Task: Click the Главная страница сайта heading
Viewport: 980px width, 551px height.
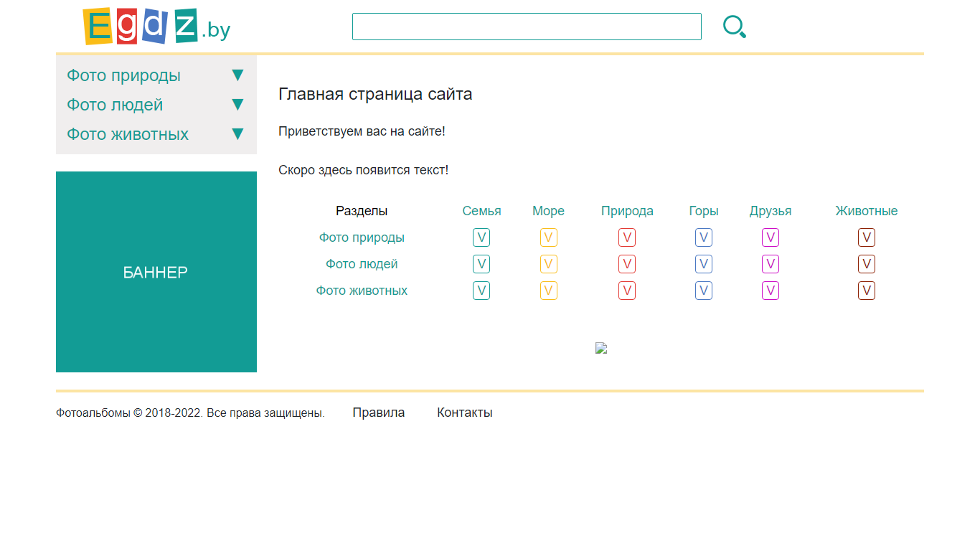Action: [x=375, y=94]
